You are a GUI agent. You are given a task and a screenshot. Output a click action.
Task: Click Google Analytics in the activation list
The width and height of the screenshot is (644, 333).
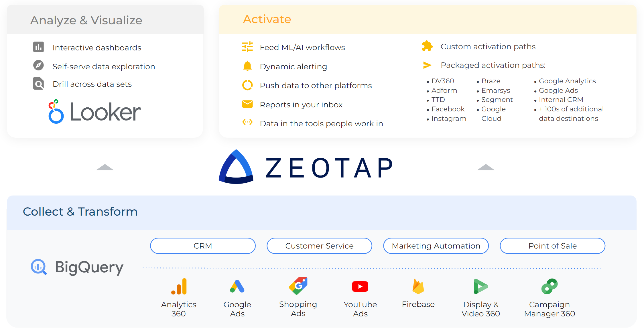click(x=567, y=81)
